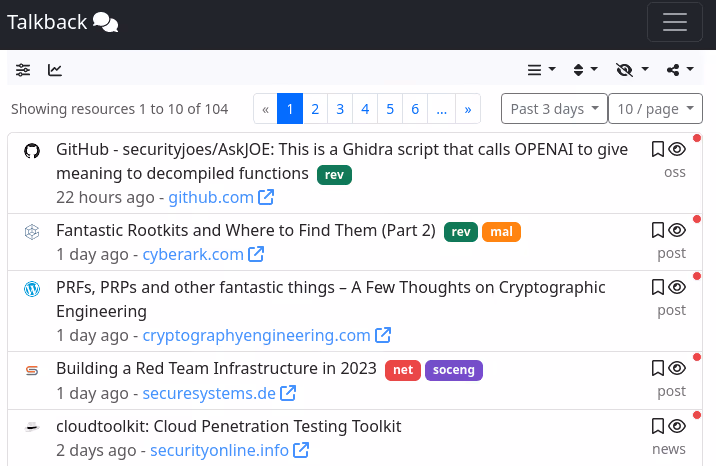Image resolution: width=716 pixels, height=466 pixels.
Task: Click the news type label
Action: point(669,449)
